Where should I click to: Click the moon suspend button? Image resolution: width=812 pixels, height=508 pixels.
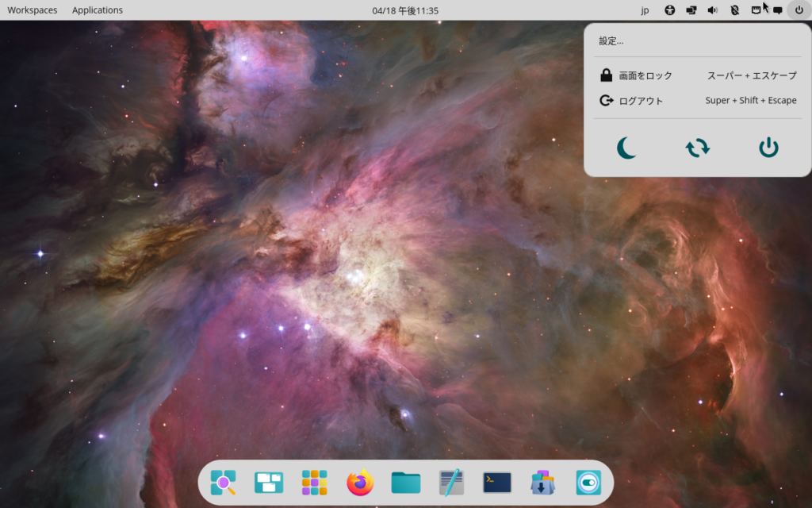[626, 148]
